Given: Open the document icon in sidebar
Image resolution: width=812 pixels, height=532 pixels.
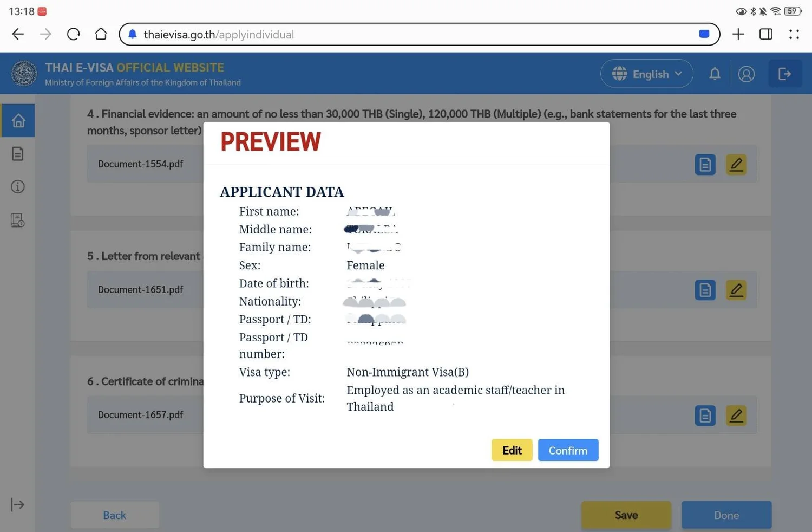Looking at the screenshot, I should (18, 154).
